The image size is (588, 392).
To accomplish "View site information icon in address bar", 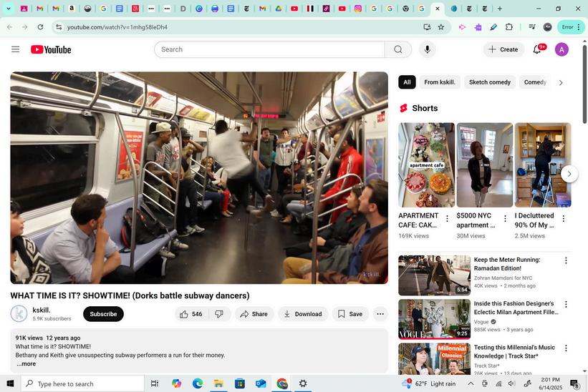I will click(59, 27).
